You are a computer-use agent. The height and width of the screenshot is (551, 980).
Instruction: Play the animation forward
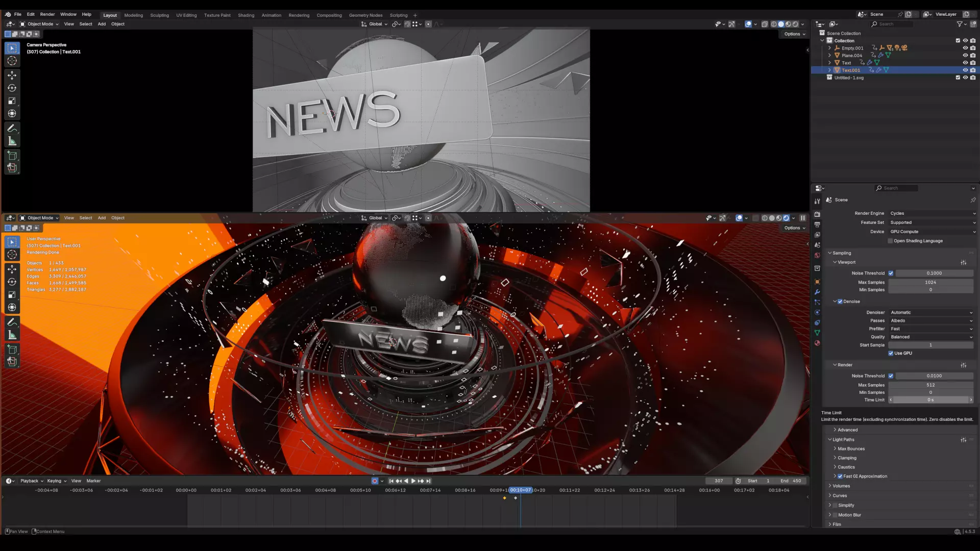coord(413,481)
